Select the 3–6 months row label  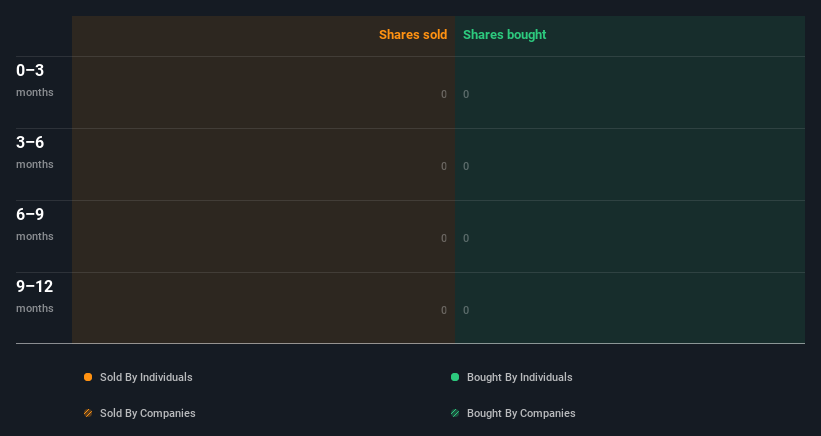[x=35, y=152]
